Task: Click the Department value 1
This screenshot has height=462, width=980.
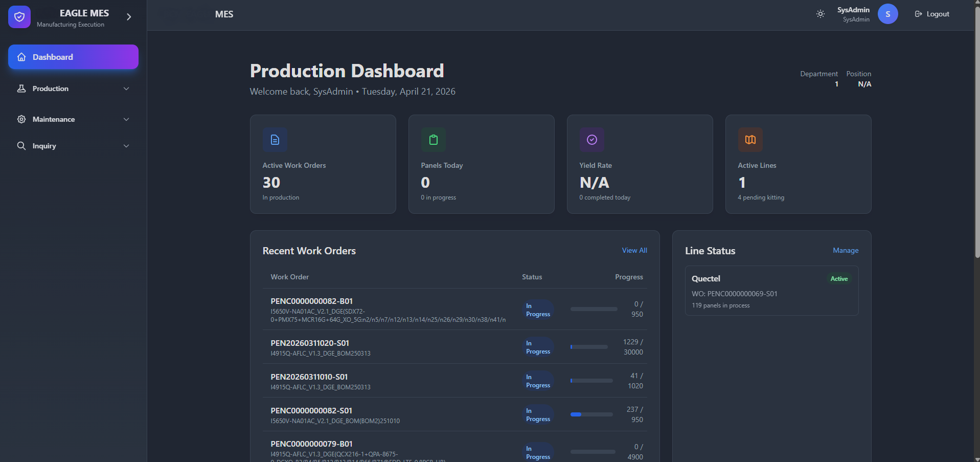Action: tap(836, 84)
